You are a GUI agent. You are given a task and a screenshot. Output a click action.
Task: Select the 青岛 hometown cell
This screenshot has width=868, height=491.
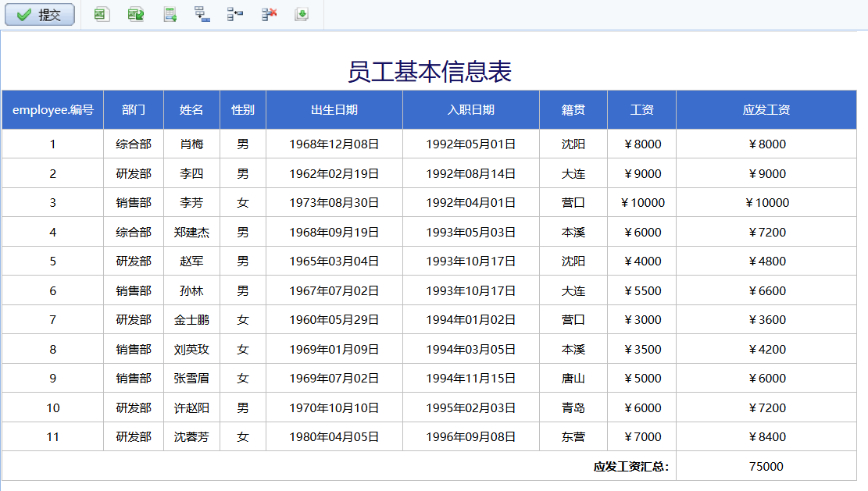coord(573,407)
